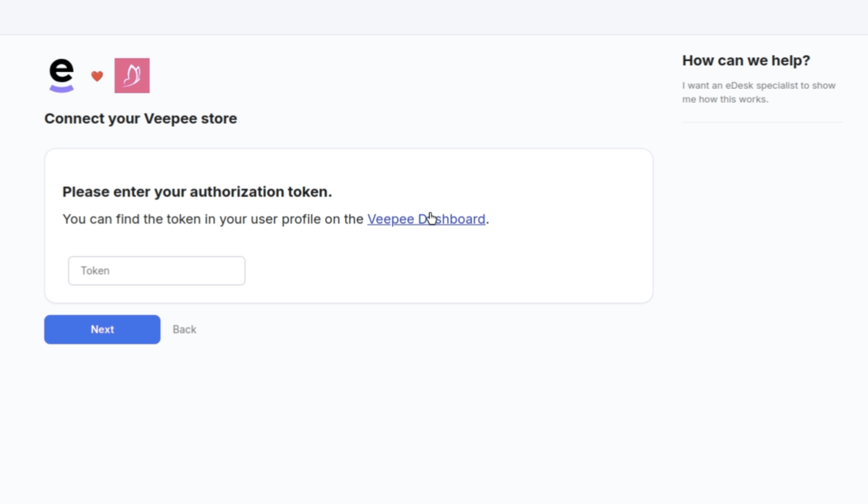Image resolution: width=868 pixels, height=504 pixels.
Task: Select the 'How can we help?' heading
Action: [746, 60]
